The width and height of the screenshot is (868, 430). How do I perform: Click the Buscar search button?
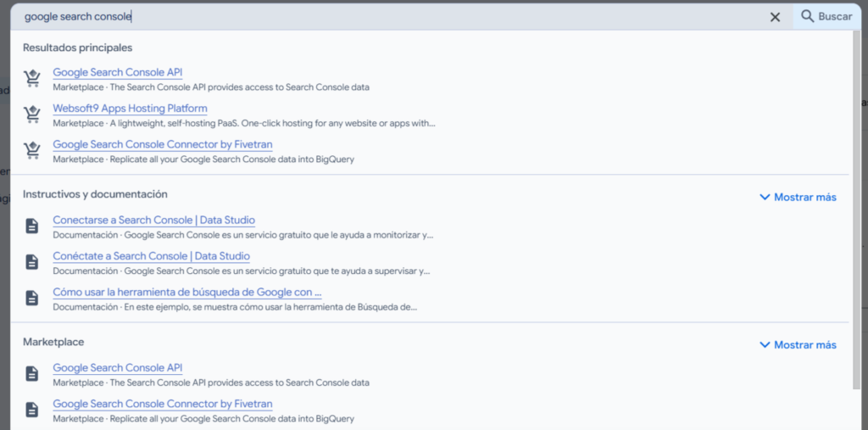coord(827,17)
